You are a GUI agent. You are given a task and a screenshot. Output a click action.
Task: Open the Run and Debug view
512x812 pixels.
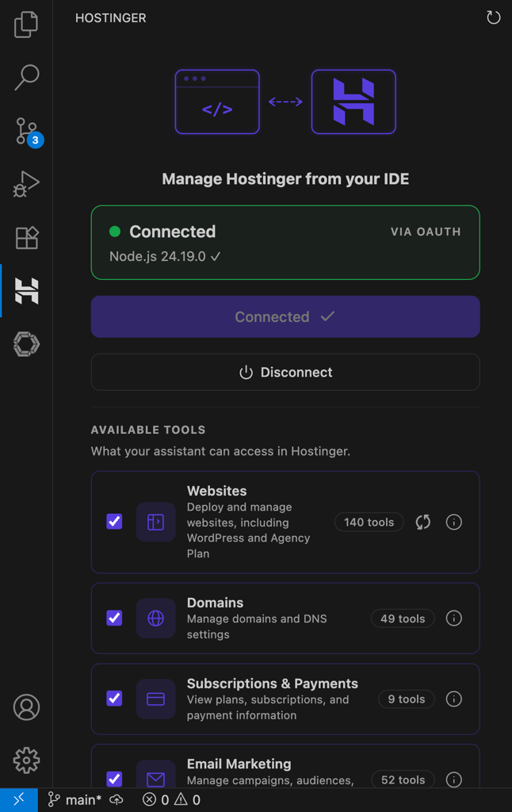click(x=26, y=184)
